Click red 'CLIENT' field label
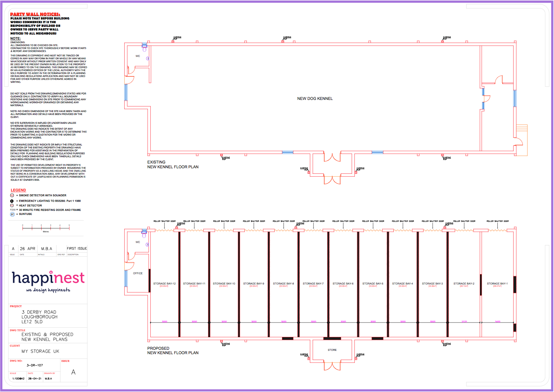The height and width of the screenshot is (392, 554). [x=15, y=346]
